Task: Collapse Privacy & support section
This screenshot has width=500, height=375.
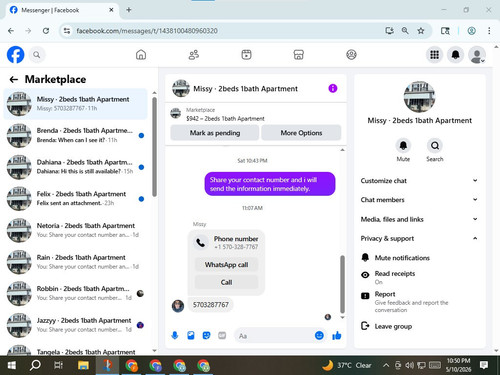Action: 419,238
